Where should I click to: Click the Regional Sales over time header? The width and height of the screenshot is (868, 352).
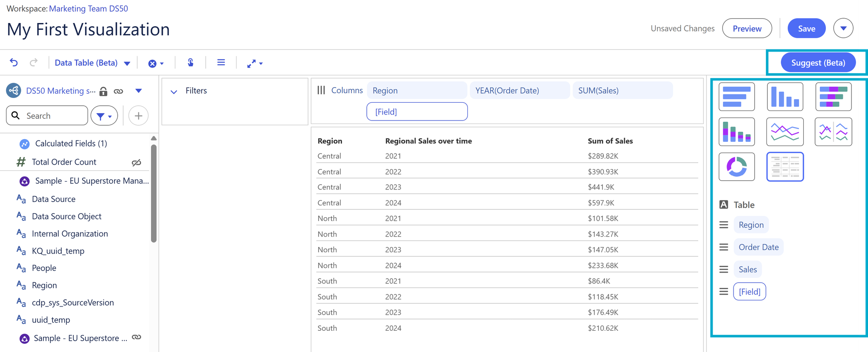click(428, 141)
